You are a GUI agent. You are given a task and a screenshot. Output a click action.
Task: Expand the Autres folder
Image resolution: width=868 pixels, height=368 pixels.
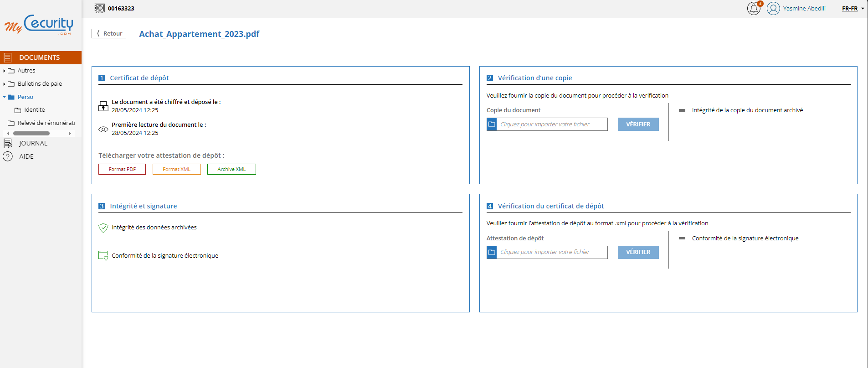pos(4,71)
